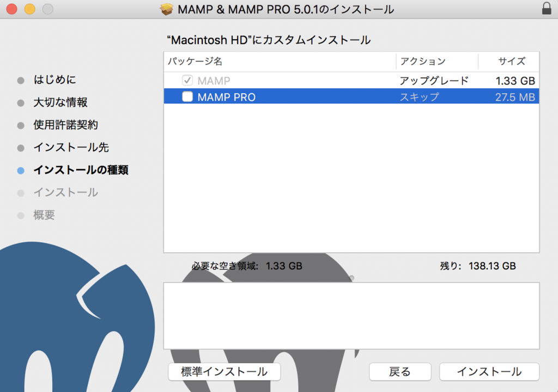Click the package box icon in title

pyautogui.click(x=166, y=9)
